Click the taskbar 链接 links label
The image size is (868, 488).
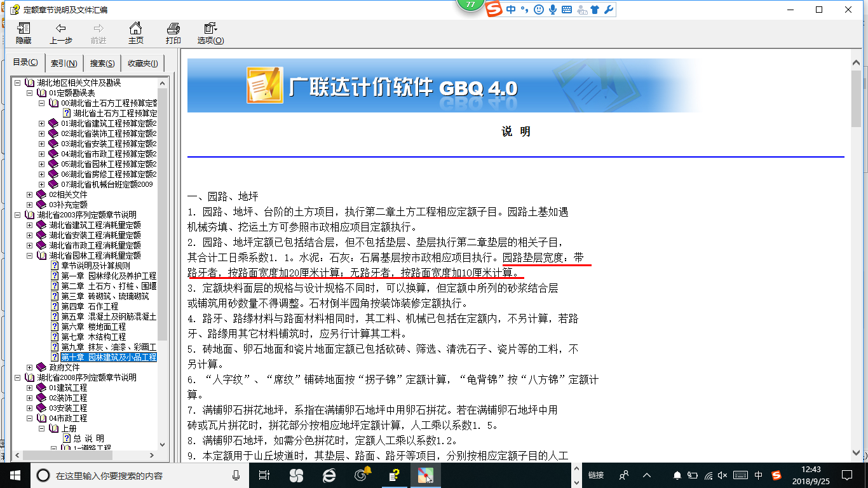pyautogui.click(x=595, y=475)
